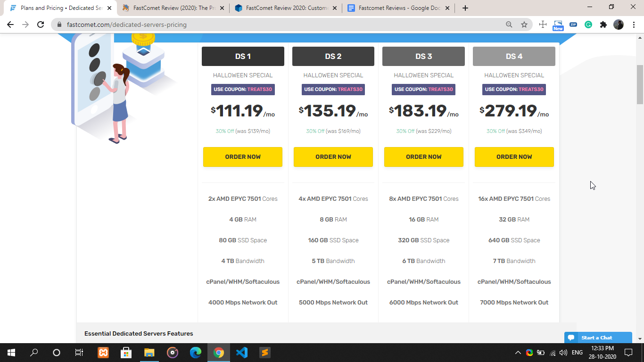This screenshot has width=644, height=362.
Task: Select the Plans and Pricing tab
Action: [x=61, y=8]
